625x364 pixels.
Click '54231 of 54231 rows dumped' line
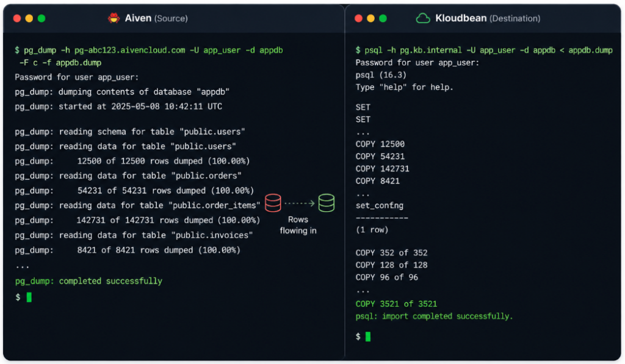tap(134, 191)
